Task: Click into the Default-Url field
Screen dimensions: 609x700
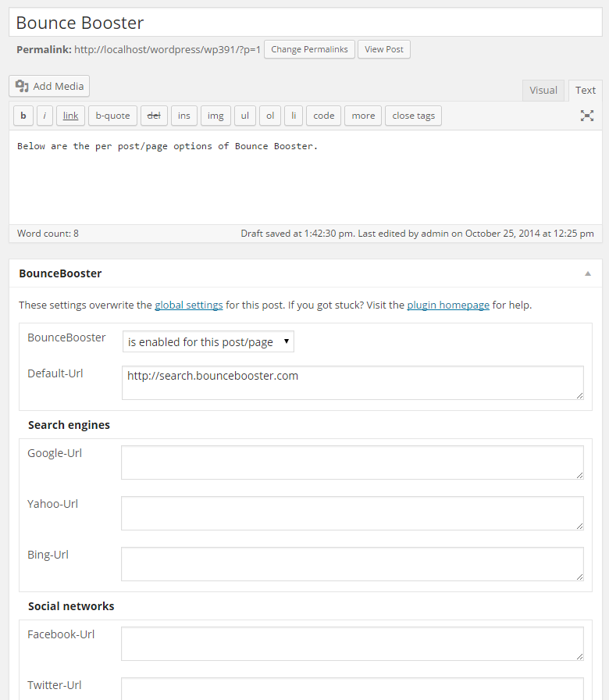Action: tap(352, 383)
